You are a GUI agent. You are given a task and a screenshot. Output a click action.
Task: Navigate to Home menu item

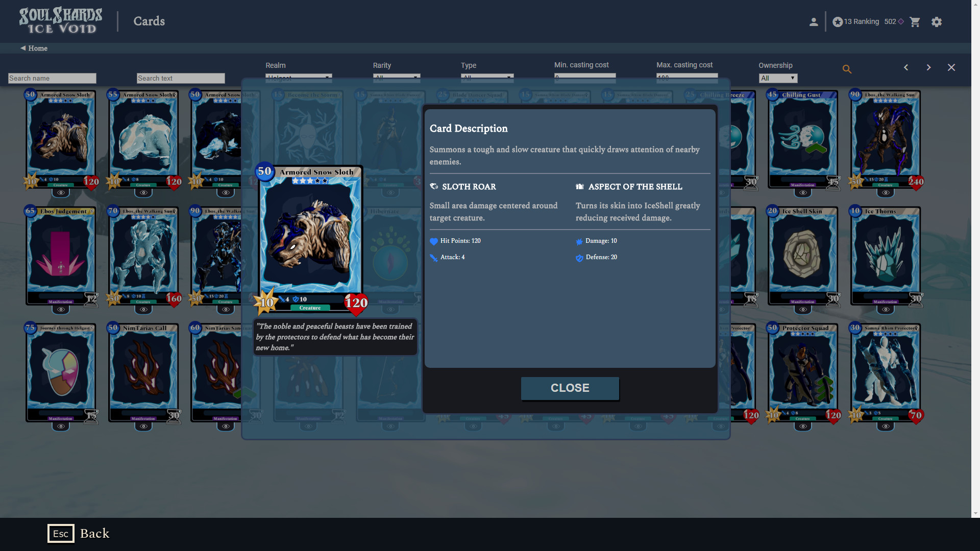(x=34, y=48)
